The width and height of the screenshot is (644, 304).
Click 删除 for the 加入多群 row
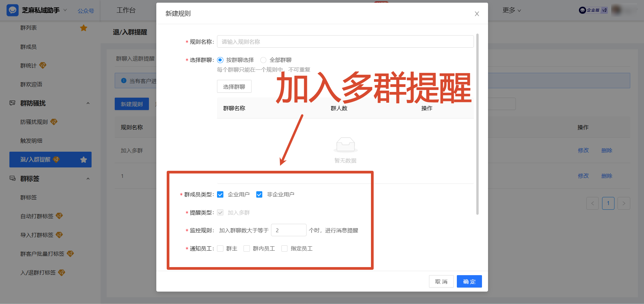(x=607, y=150)
